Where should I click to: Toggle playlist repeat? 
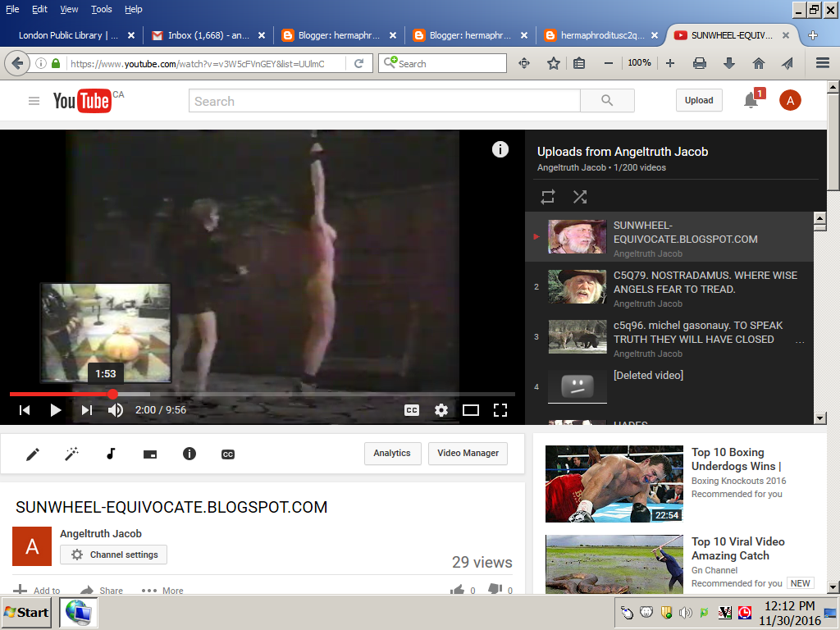[x=547, y=197]
